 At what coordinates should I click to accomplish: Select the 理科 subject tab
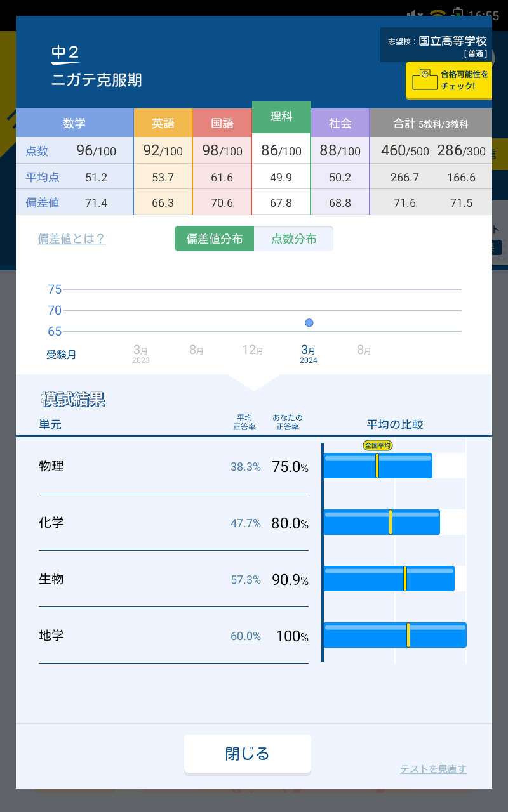(x=281, y=117)
